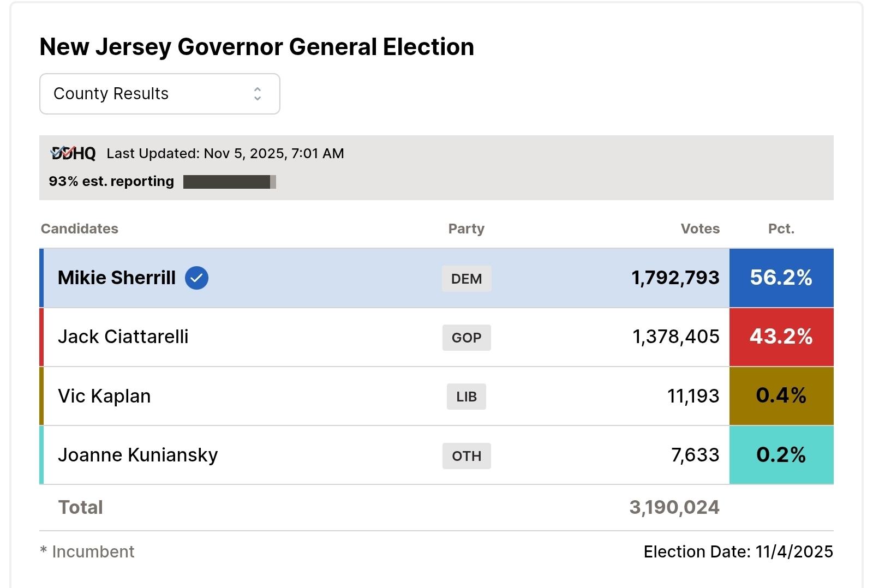Select the Jack Ciattarelli candidate name
This screenshot has height=588, width=873.
(123, 337)
